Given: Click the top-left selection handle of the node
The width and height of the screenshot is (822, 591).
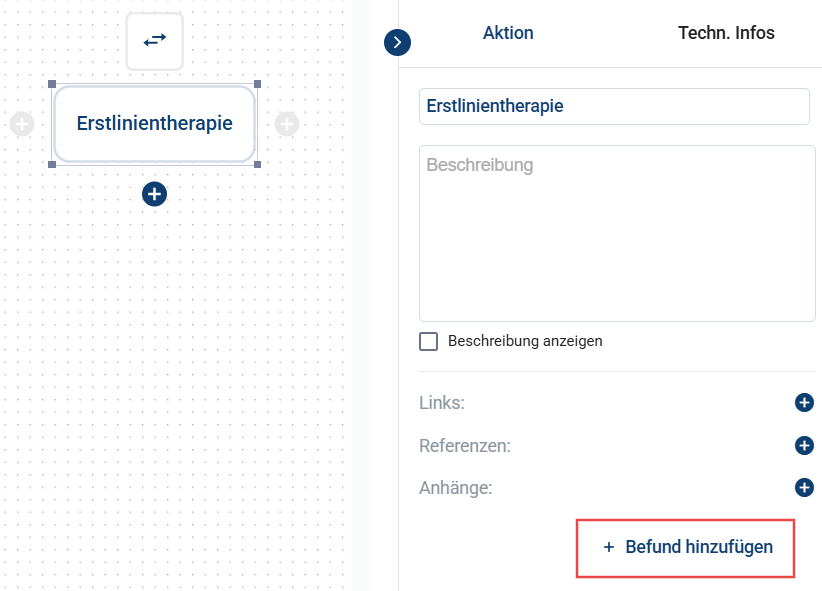Looking at the screenshot, I should (x=53, y=85).
